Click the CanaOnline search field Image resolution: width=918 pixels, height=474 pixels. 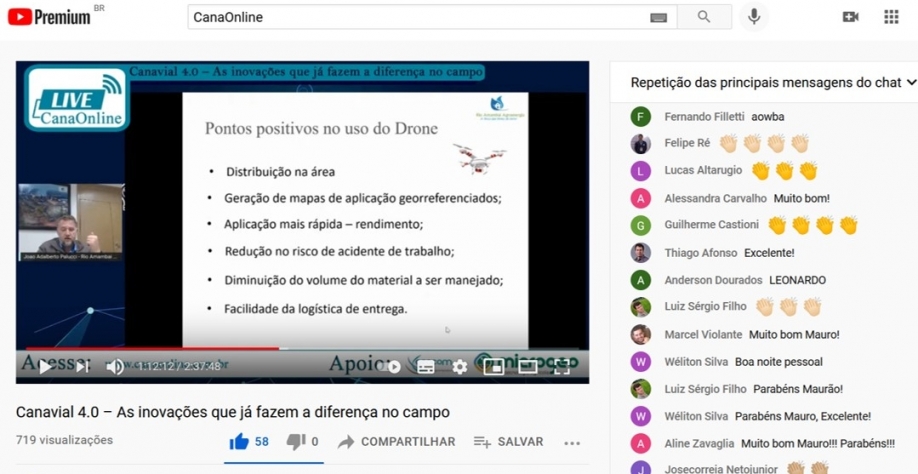pos(418,17)
